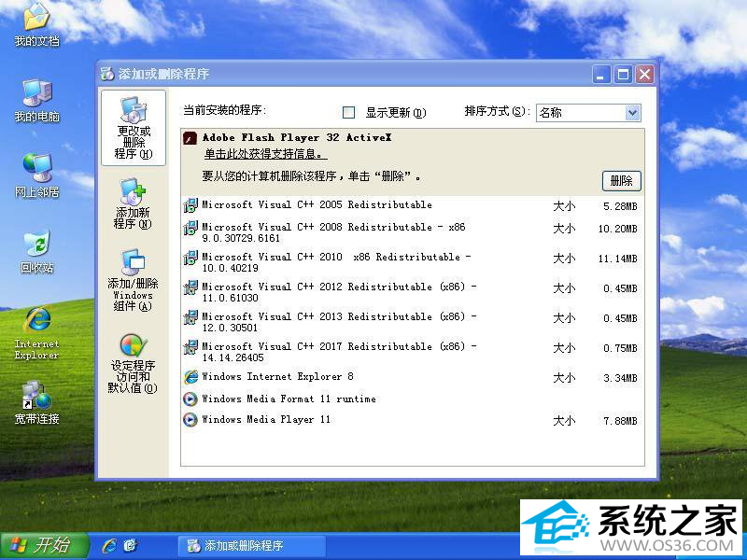
Task: Click the second quick launch icon beside IE
Action: pyautogui.click(x=130, y=545)
